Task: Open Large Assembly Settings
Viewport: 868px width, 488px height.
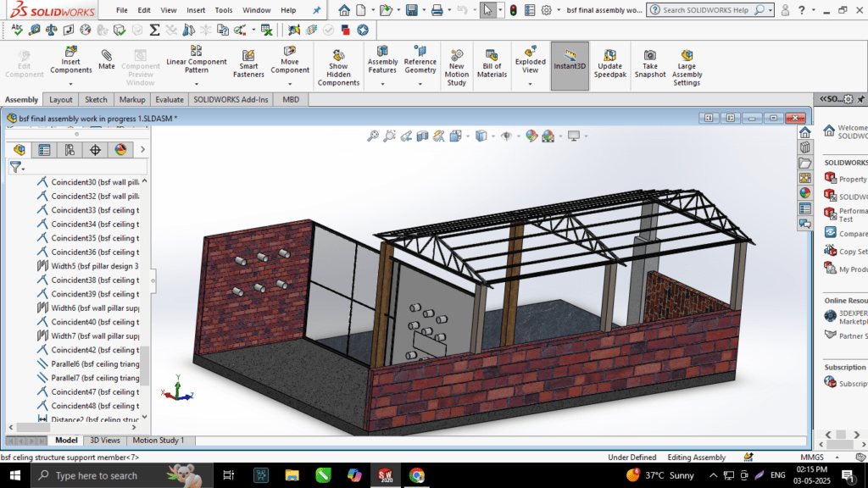Action: click(x=687, y=66)
